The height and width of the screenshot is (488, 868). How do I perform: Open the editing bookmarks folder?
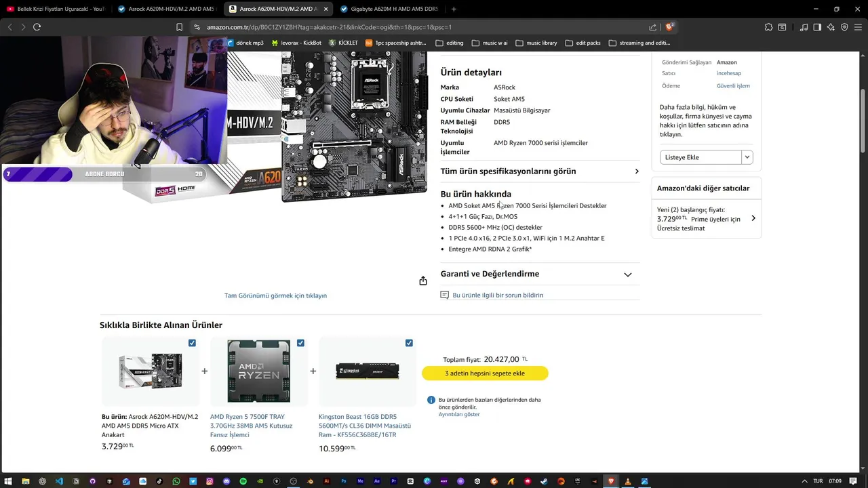click(451, 43)
